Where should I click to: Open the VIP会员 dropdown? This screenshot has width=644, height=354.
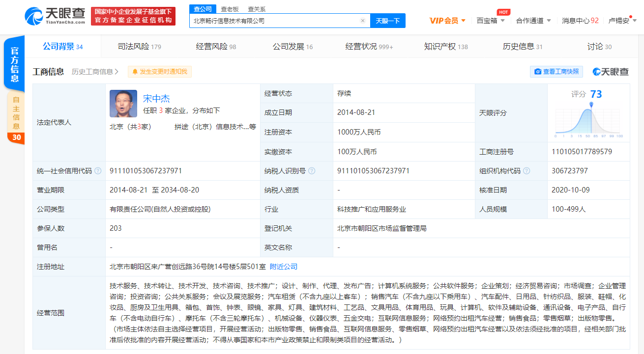(447, 21)
